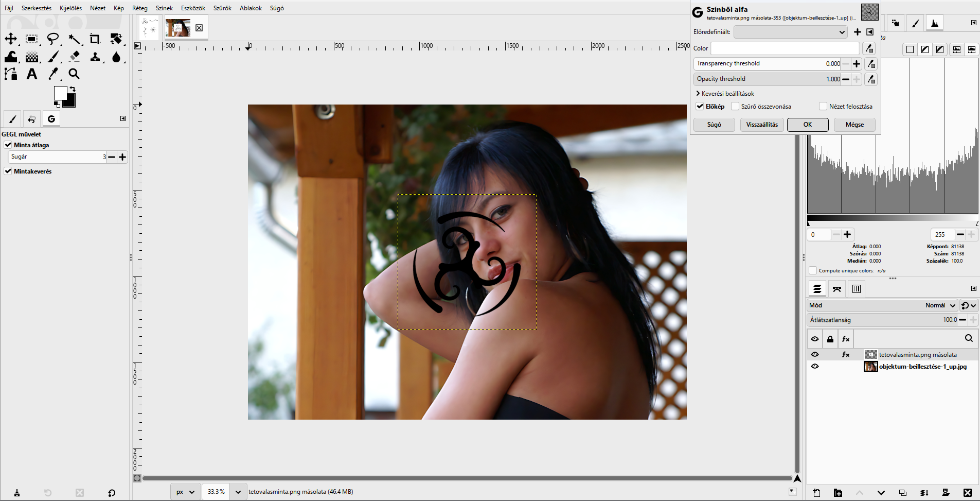This screenshot has width=980, height=501.
Task: Click the OK button
Action: 808,125
